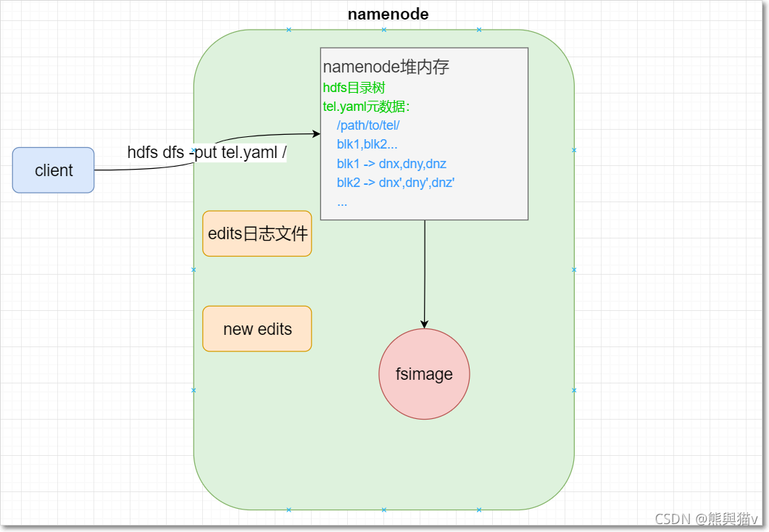Click the 'namenode' title label

pyautogui.click(x=388, y=14)
